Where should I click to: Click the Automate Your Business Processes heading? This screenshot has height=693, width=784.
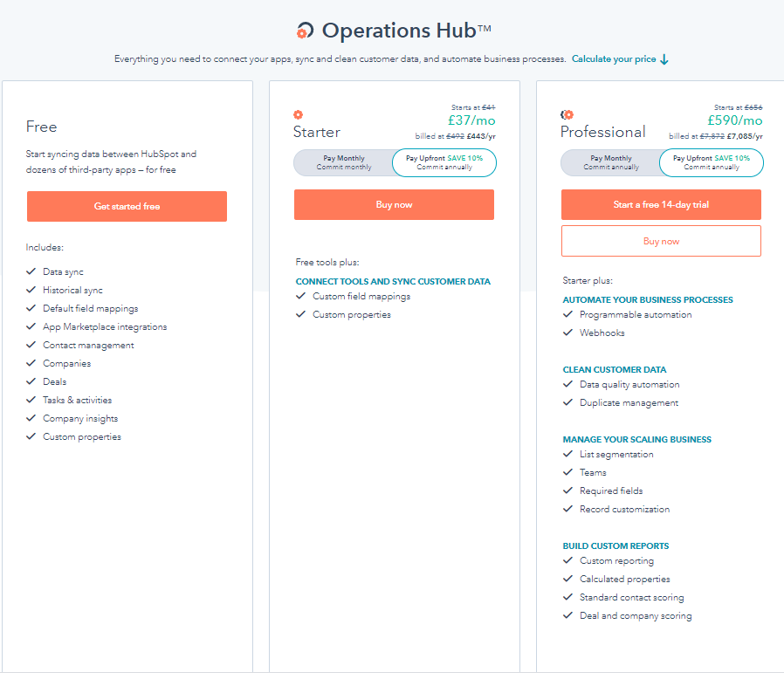click(648, 300)
